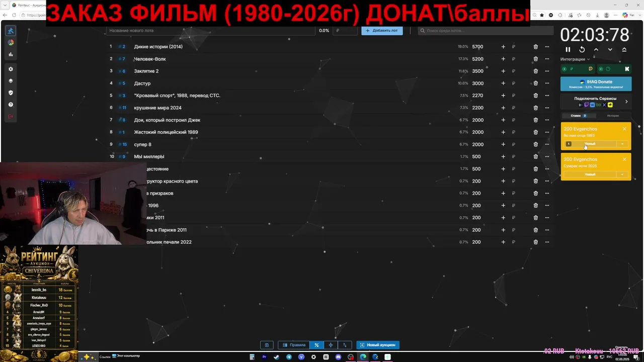Open settings gear in left sidebar
644x362 pixels.
click(11, 69)
